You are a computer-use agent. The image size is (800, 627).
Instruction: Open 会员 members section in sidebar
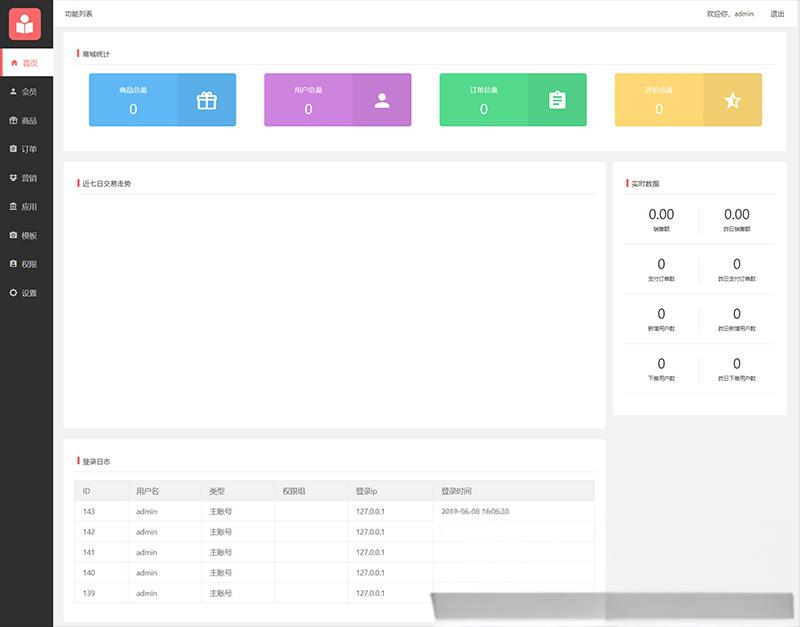point(26,92)
